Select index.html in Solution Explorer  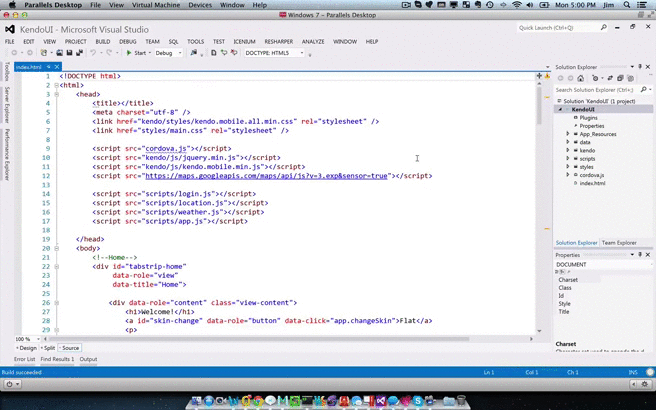(x=592, y=183)
